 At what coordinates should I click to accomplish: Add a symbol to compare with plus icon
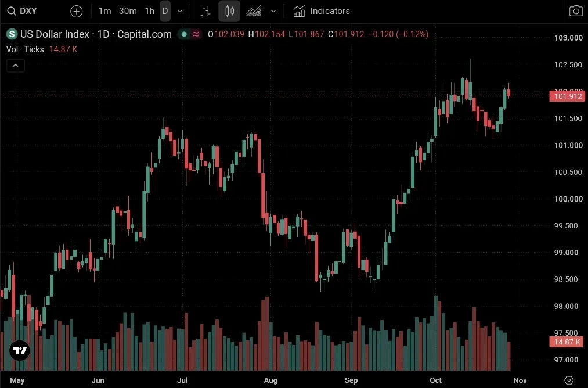(77, 11)
